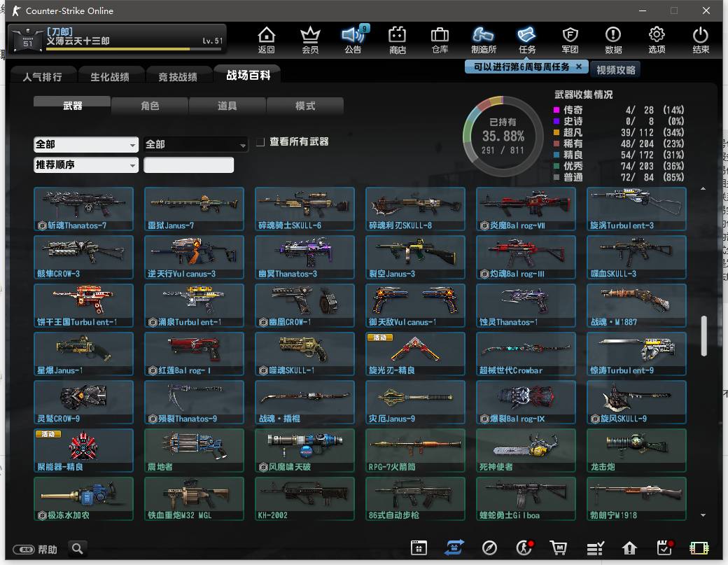Go back with the 返回 home icon
The width and height of the screenshot is (728, 565).
pos(267,40)
